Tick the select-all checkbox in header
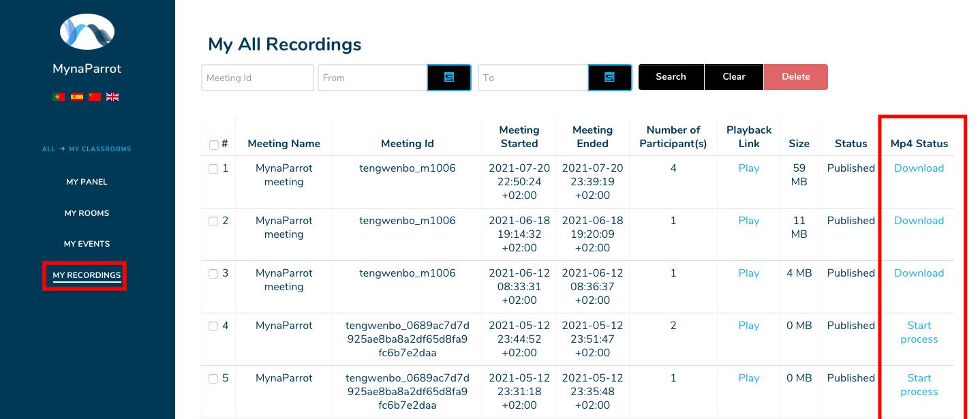This screenshot has height=419, width=980. coord(213,144)
